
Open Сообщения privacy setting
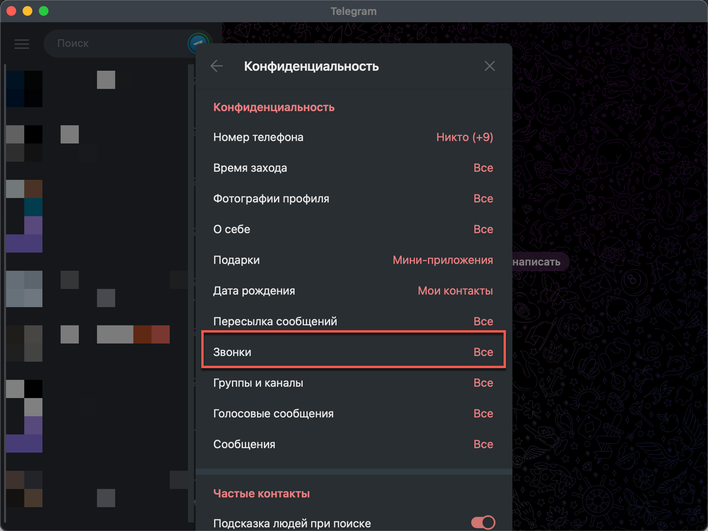click(x=354, y=444)
